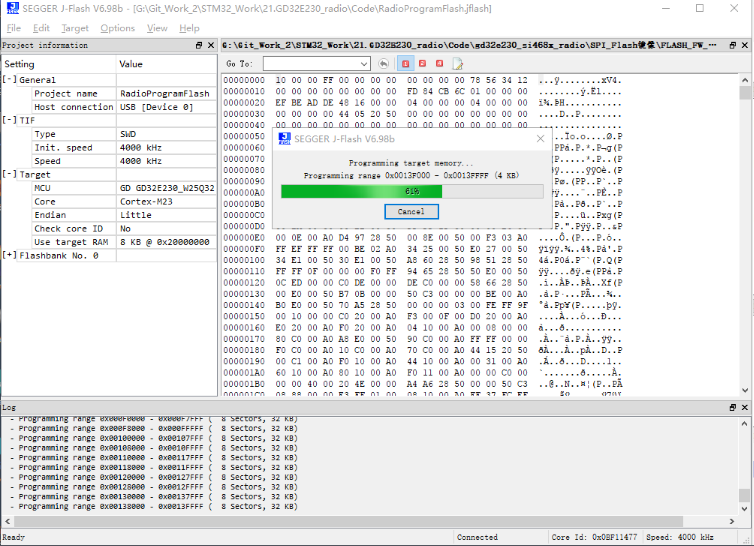The image size is (754, 546).
Task: Click hex address 000001B0 row
Action: click(x=423, y=384)
